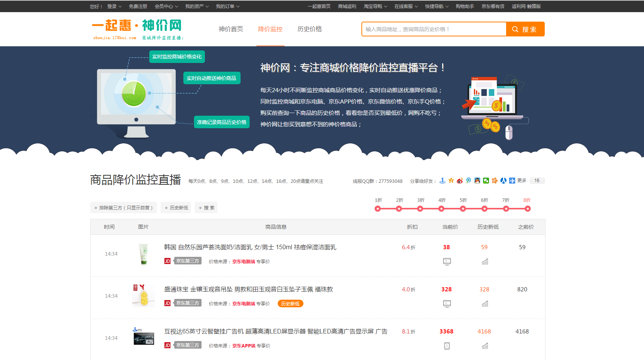Open the price chart icon for 盛通珠宝 row
The height and width of the screenshot is (360, 644).
point(485,304)
